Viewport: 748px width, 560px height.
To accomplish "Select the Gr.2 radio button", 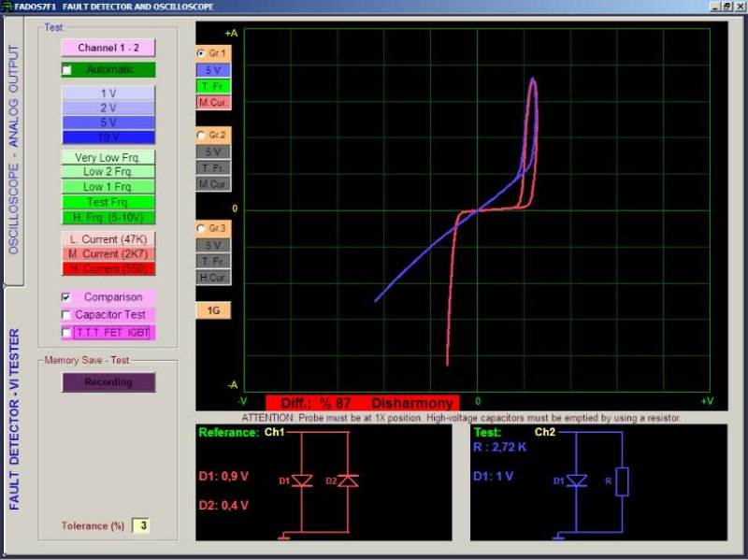I will [201, 136].
